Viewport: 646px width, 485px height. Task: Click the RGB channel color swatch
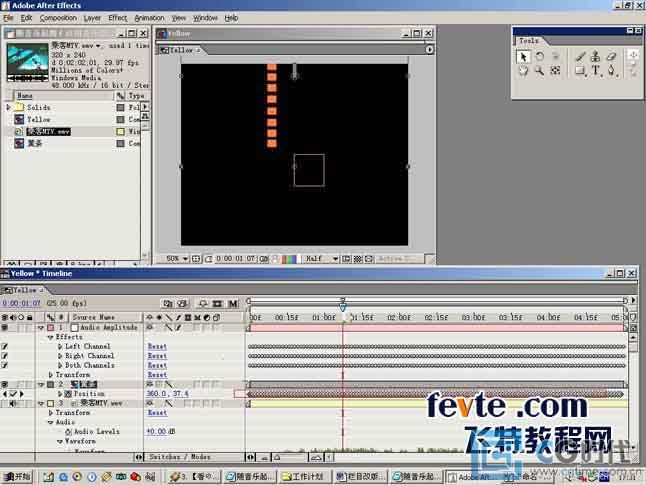289,259
